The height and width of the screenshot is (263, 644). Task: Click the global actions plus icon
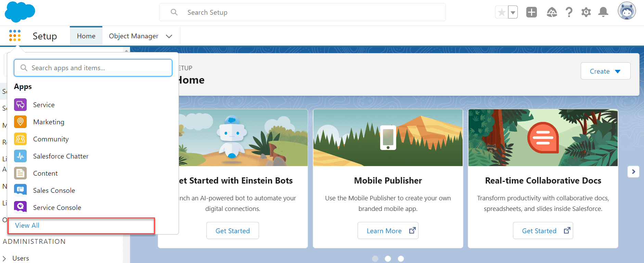click(x=531, y=12)
